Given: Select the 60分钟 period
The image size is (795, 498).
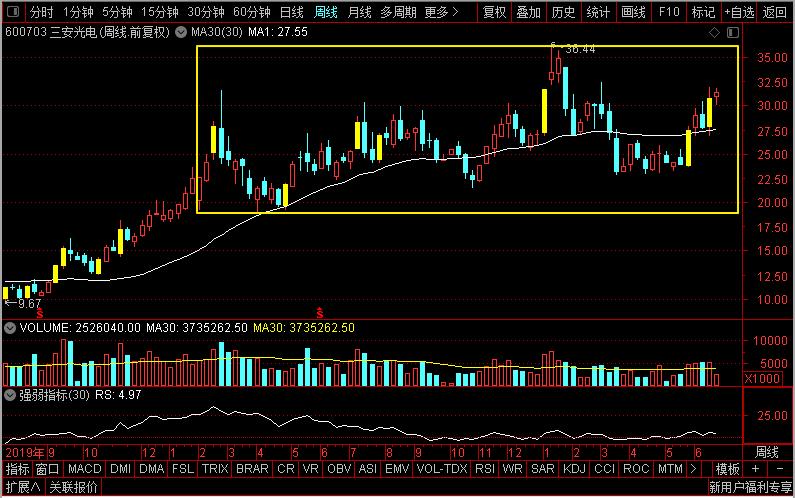Looking at the screenshot, I should tap(252, 12).
